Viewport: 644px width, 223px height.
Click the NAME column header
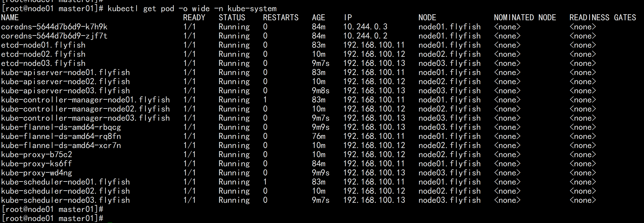pos(10,18)
